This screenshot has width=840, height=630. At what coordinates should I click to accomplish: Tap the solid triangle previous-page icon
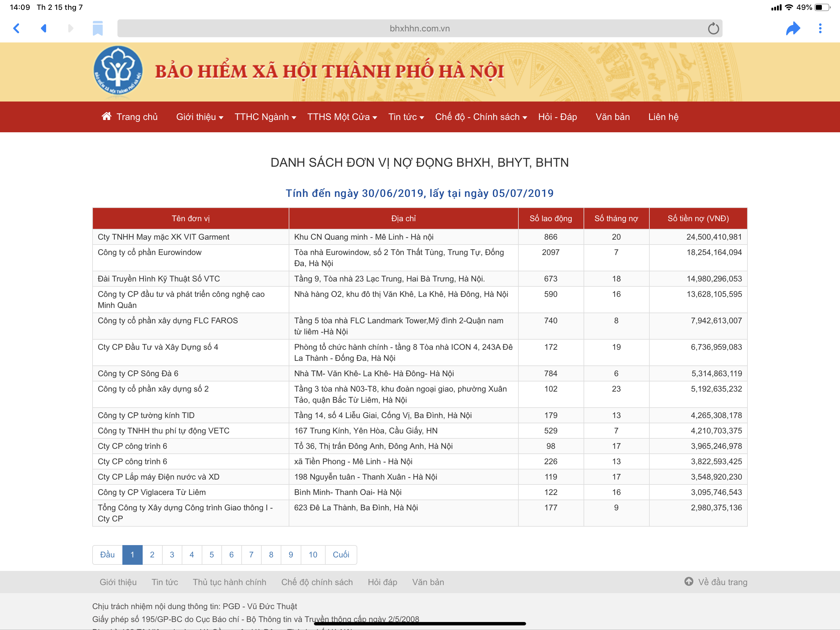pyautogui.click(x=44, y=29)
